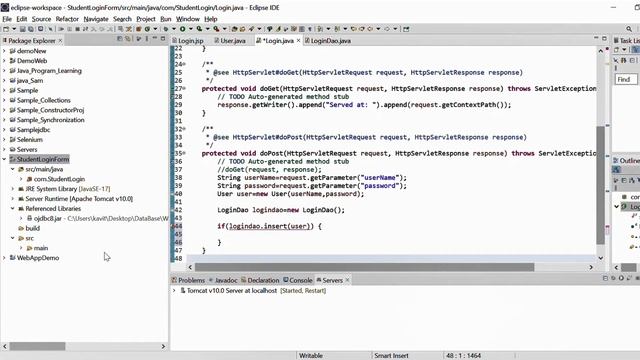The width and height of the screenshot is (640, 360).
Task: Open the Window menu
Action: [188, 19]
